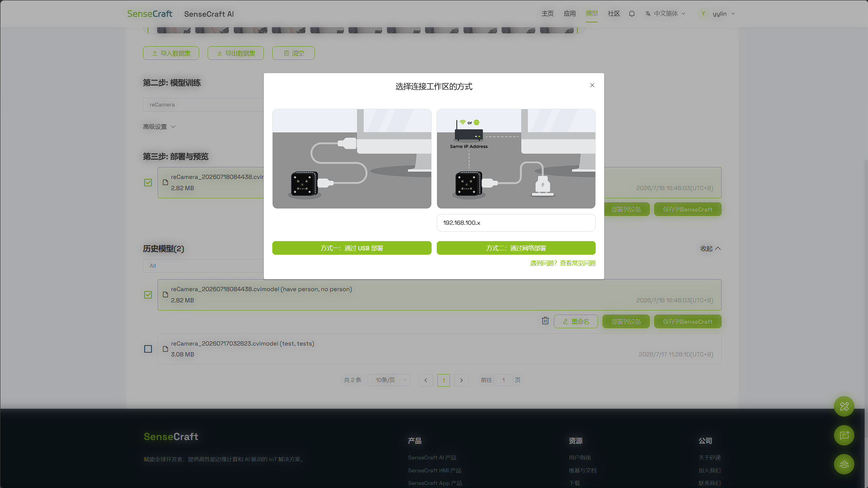
Task: Click the IP address input field
Action: tap(516, 223)
